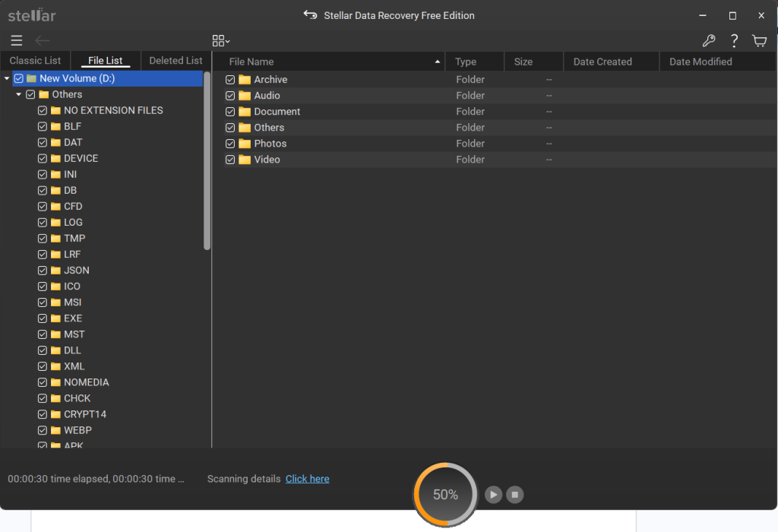Image resolution: width=778 pixels, height=532 pixels.
Task: Toggle NO EXTENSION FILES checkbox
Action: [x=43, y=110]
